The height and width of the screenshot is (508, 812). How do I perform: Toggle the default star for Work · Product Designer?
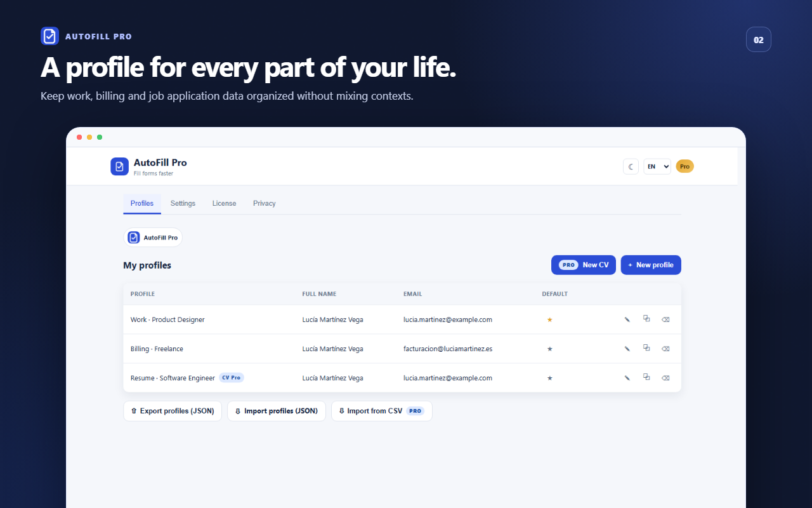click(549, 319)
